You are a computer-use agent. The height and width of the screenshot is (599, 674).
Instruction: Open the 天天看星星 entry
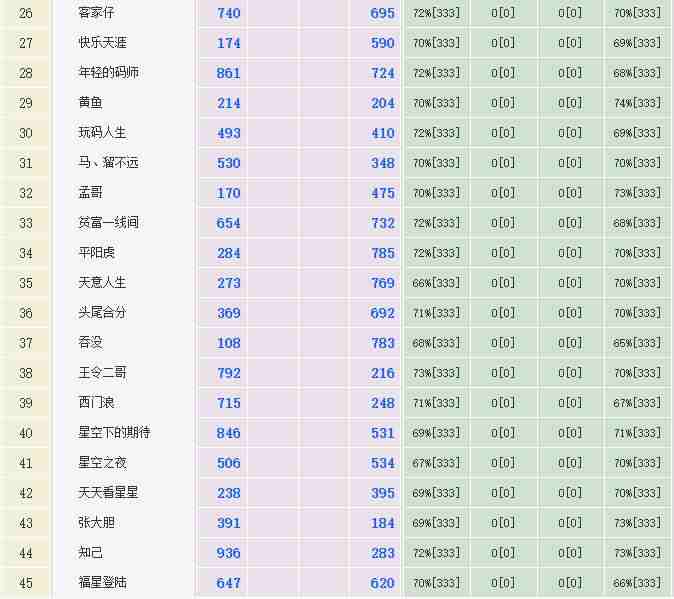pyautogui.click(x=108, y=493)
